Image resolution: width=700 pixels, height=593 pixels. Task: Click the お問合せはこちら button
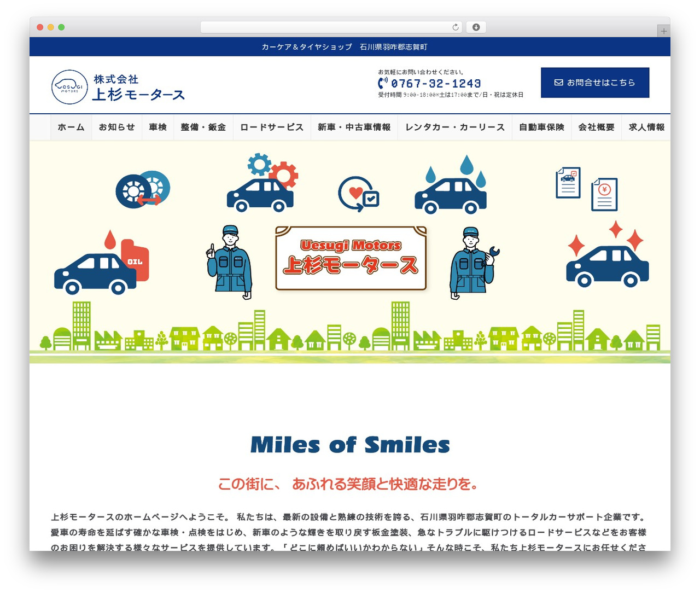595,83
